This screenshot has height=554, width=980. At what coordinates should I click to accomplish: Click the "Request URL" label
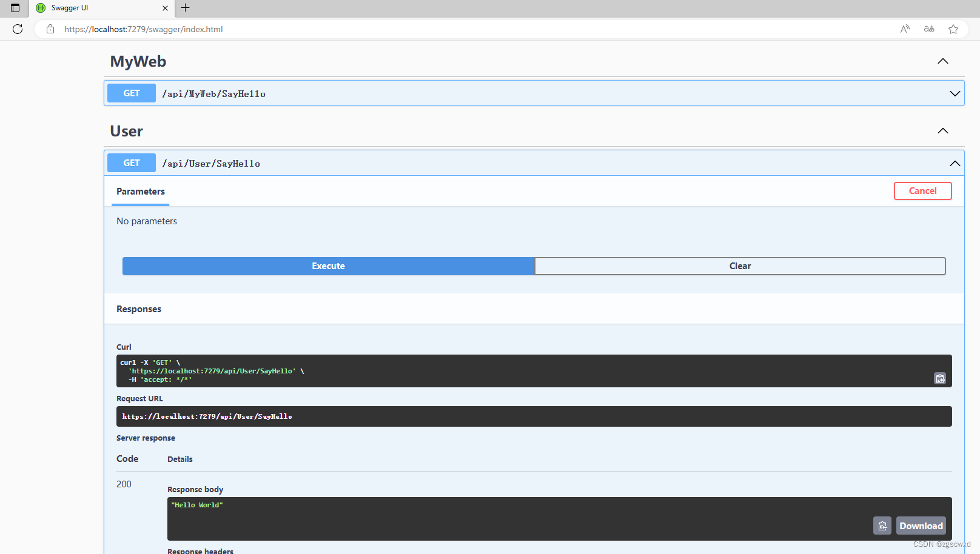139,399
